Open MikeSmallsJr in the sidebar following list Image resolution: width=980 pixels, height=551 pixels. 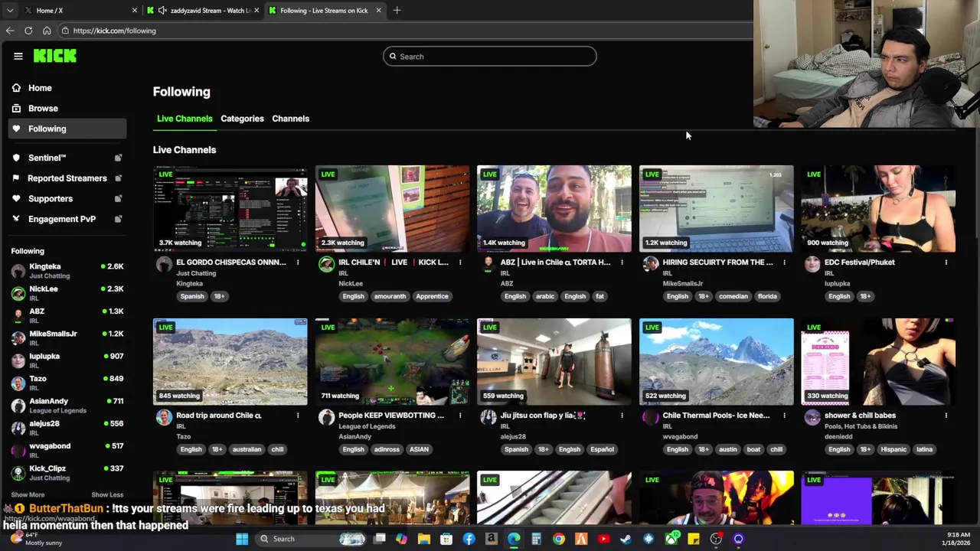tap(67, 337)
